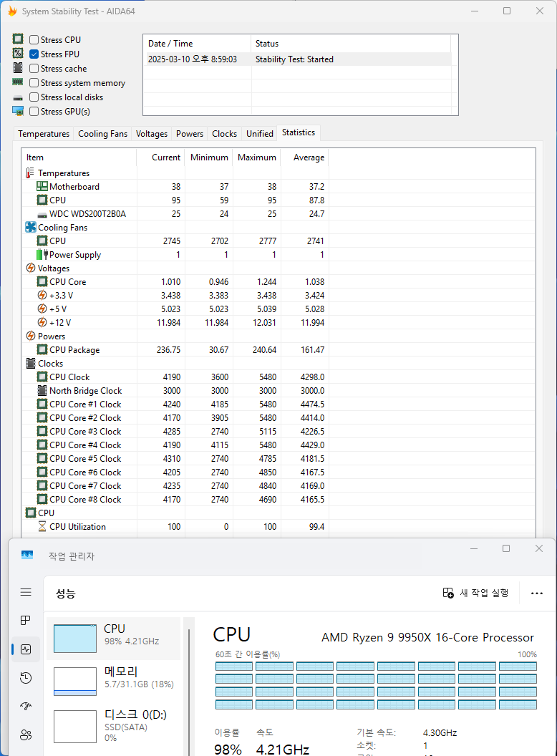Click the 새 작업 실행 button
This screenshot has width=557, height=756.
click(475, 593)
